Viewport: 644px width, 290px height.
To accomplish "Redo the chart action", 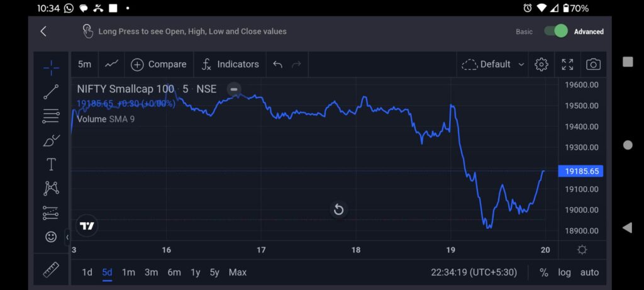I will click(296, 65).
